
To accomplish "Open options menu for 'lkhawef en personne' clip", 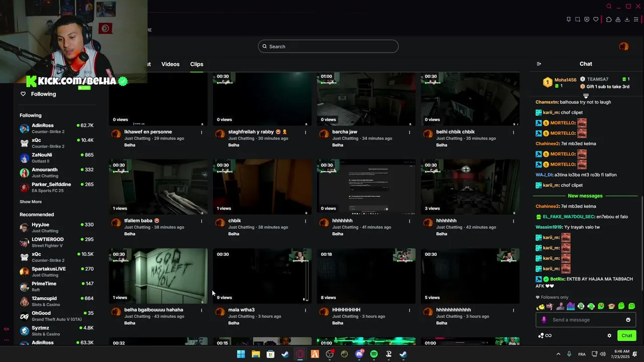I will pos(201,132).
